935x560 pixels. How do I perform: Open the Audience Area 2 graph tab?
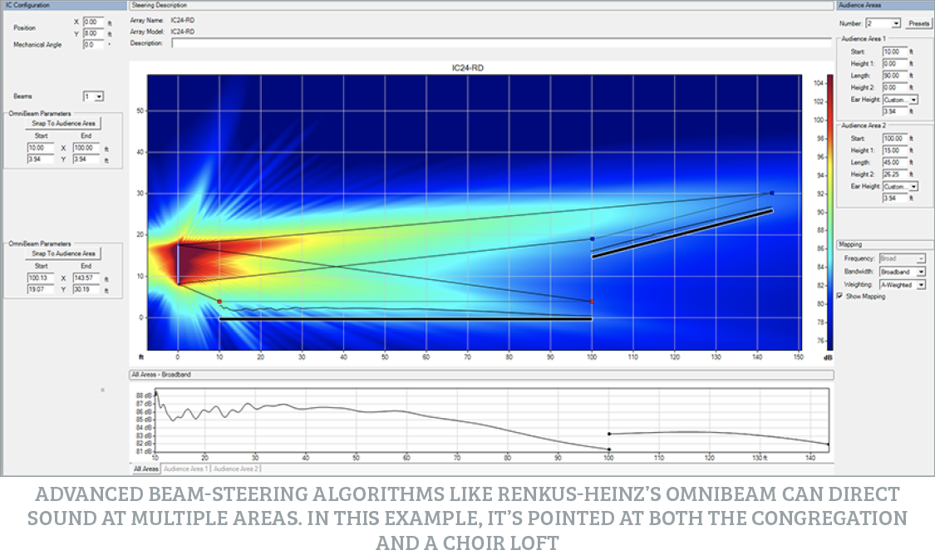236,469
